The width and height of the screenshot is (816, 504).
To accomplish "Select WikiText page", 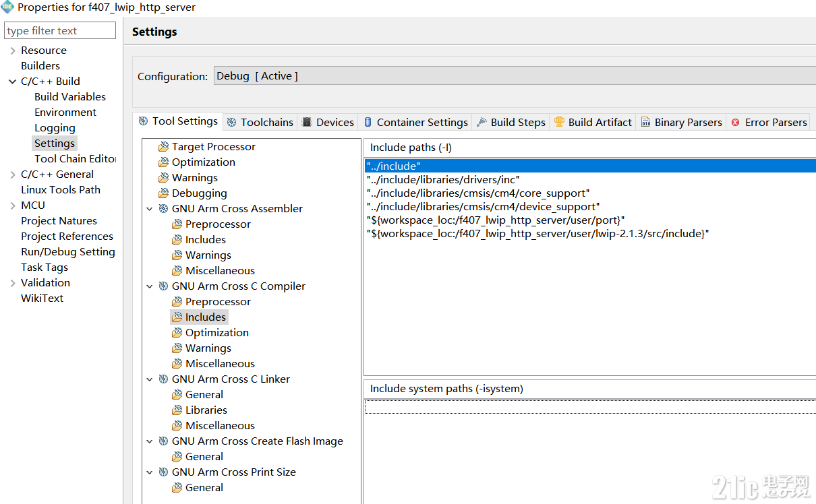I will 42,298.
